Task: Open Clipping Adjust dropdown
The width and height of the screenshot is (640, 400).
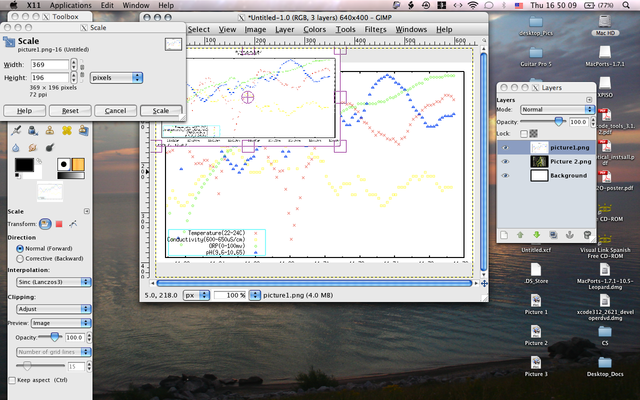Action: [53, 309]
